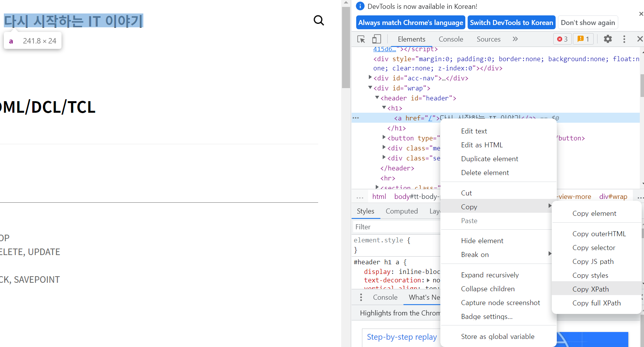Expand the text-decoration property triangle
This screenshot has width=644, height=347.
click(428, 280)
